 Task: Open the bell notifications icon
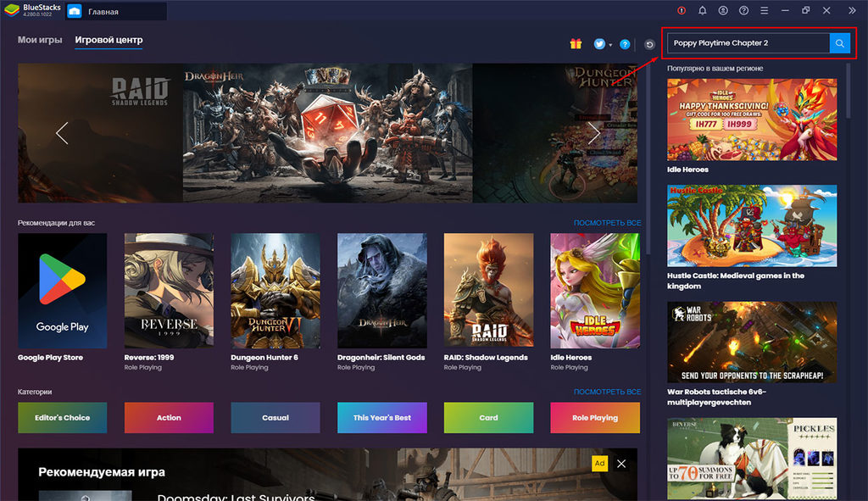[x=702, y=10]
